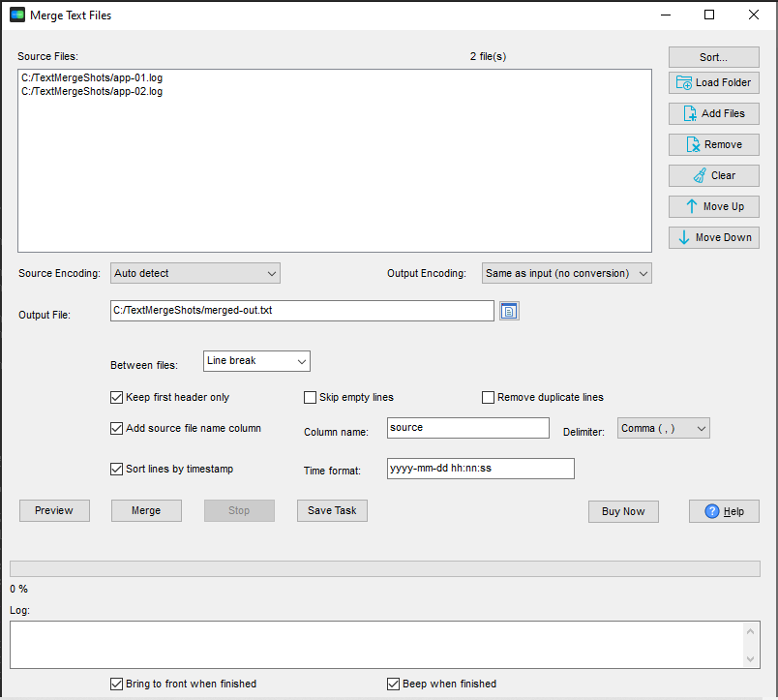Start merging with Merge button

146,510
